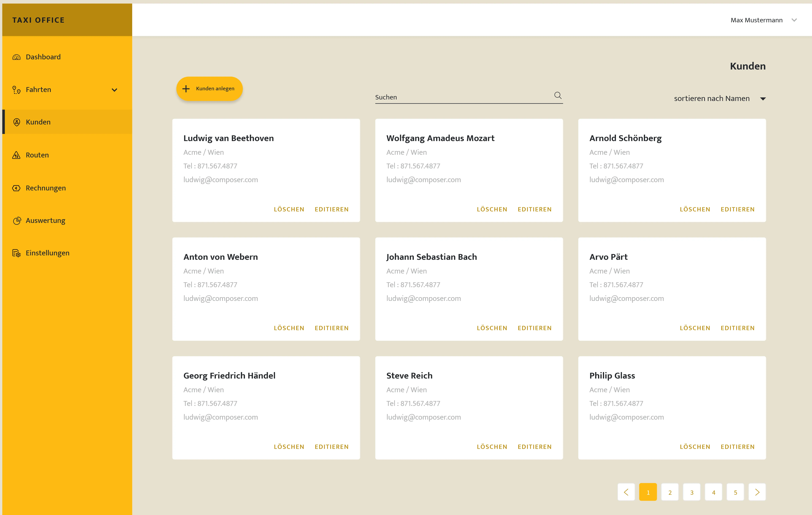Viewport: 812px width, 515px height.
Task: Go to page 3 of customers
Action: point(692,492)
